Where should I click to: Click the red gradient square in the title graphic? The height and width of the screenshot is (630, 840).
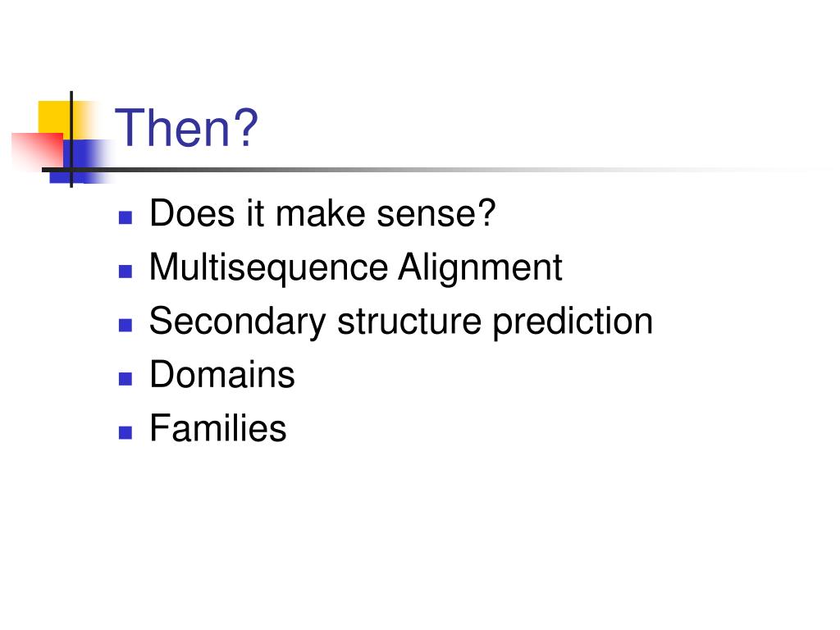tap(38, 151)
